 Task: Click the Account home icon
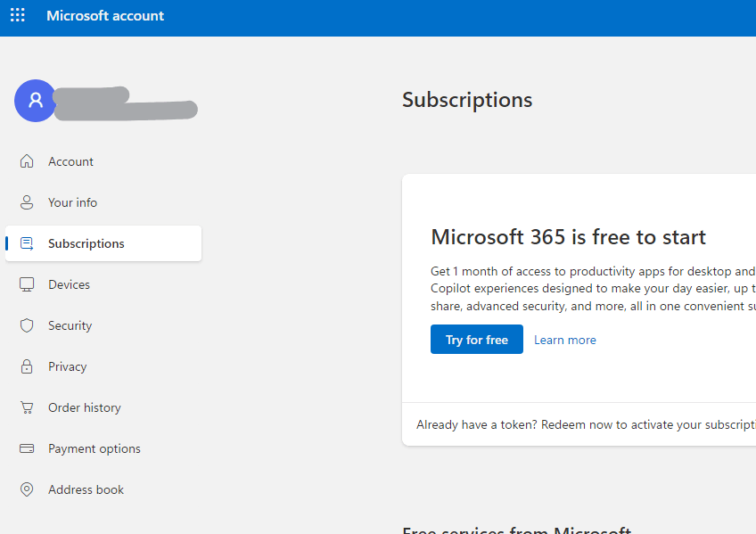pos(27,161)
